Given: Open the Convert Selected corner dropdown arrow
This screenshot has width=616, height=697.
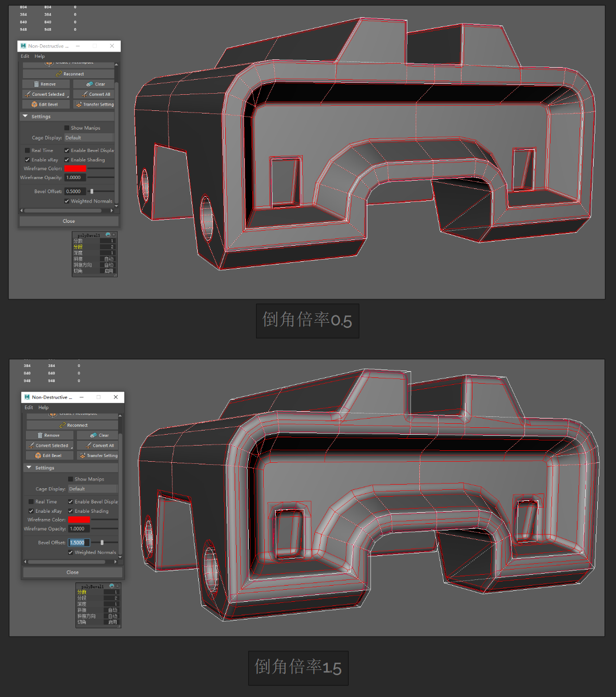Looking at the screenshot, I should (x=68, y=96).
